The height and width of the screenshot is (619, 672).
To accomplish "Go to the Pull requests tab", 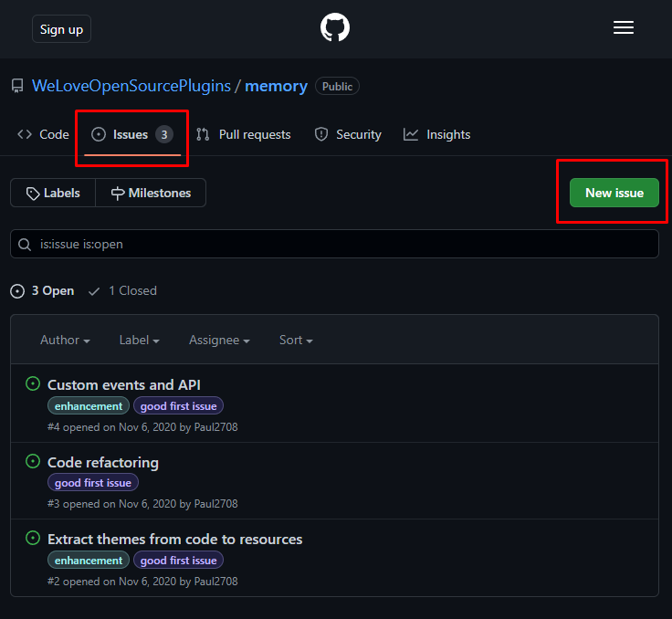I will click(244, 134).
